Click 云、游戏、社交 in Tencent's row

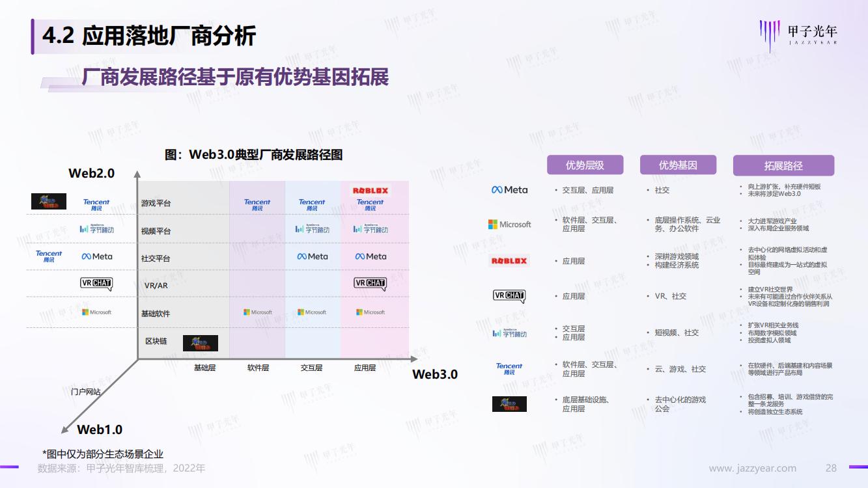tap(680, 369)
